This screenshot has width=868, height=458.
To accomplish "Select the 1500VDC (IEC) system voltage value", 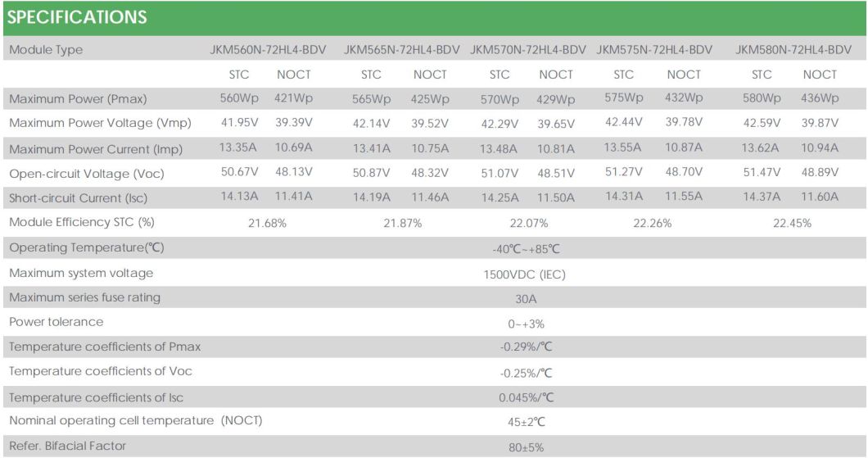I will (525, 274).
